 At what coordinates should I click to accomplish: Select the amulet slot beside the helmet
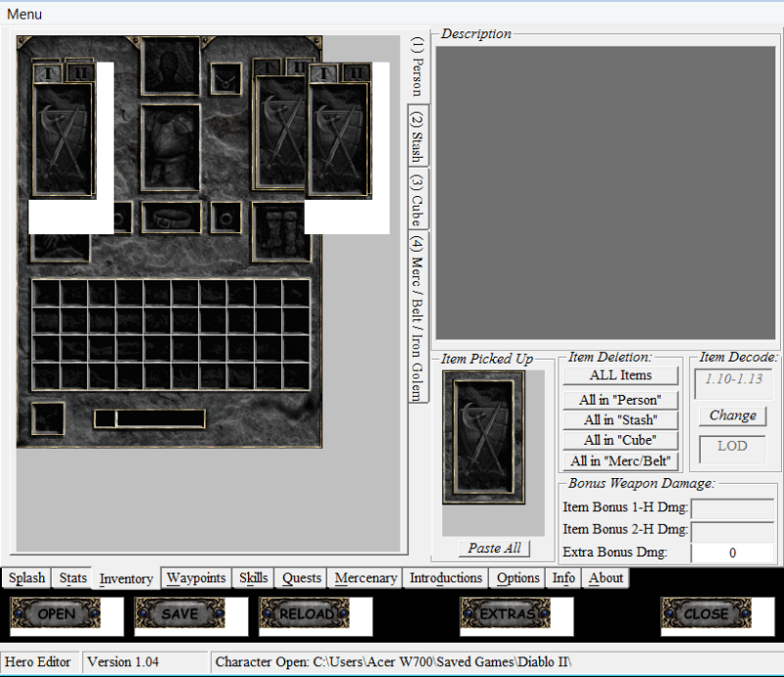226,78
